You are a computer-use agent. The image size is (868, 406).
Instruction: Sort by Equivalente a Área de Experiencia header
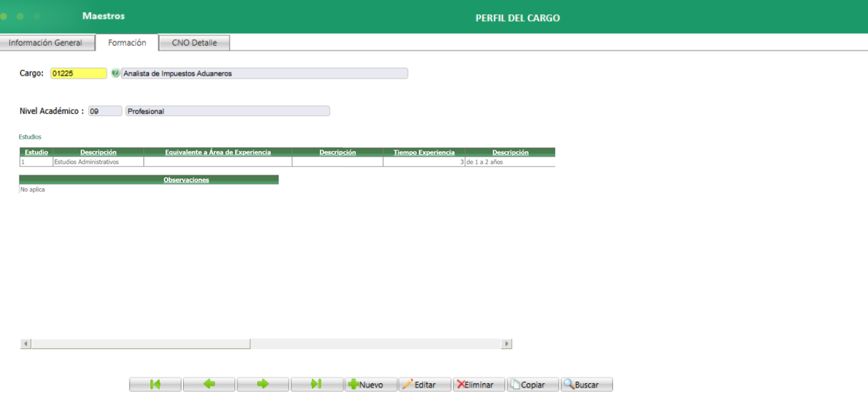coord(218,152)
